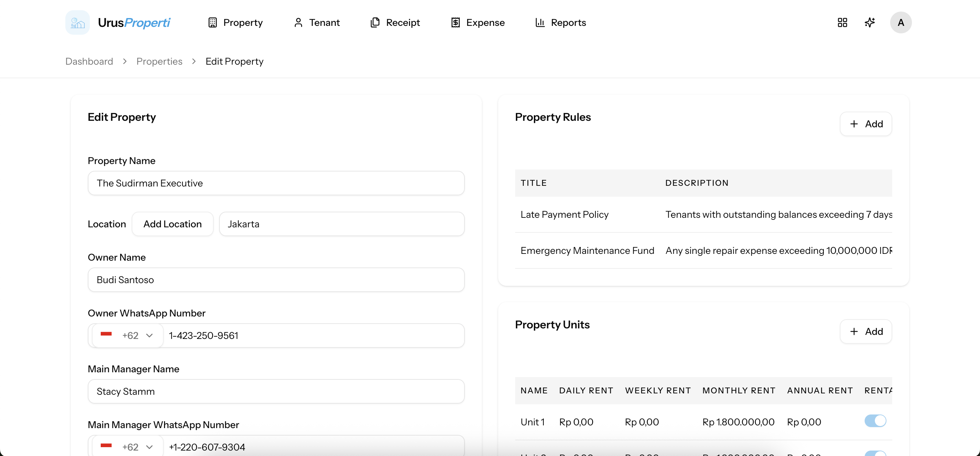This screenshot has height=456, width=980.
Task: Click the Tenant person icon
Action: (x=298, y=22)
